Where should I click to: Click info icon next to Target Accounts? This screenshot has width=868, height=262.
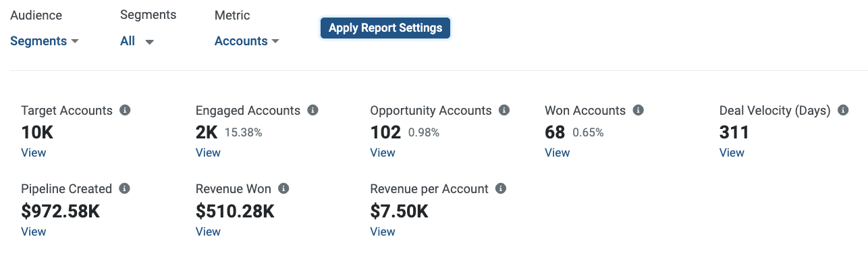coord(125,110)
